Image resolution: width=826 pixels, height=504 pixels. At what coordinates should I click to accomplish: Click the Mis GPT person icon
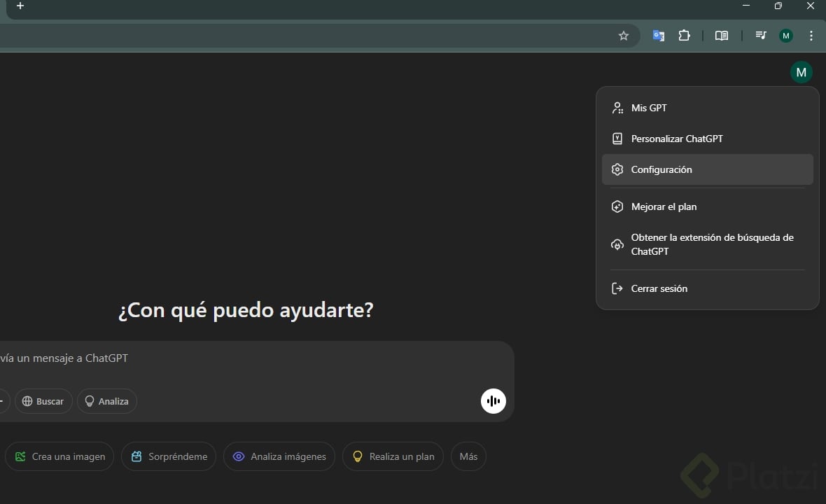[x=617, y=108]
